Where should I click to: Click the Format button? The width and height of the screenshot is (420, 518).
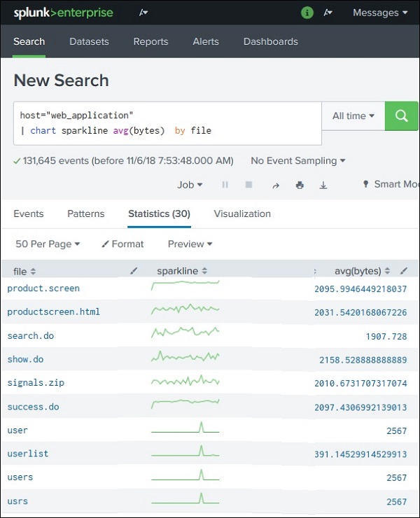coord(122,244)
